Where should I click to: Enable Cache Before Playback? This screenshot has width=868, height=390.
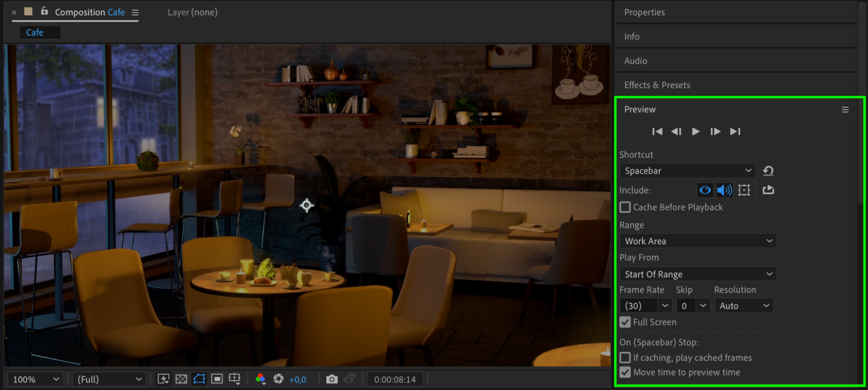(625, 207)
